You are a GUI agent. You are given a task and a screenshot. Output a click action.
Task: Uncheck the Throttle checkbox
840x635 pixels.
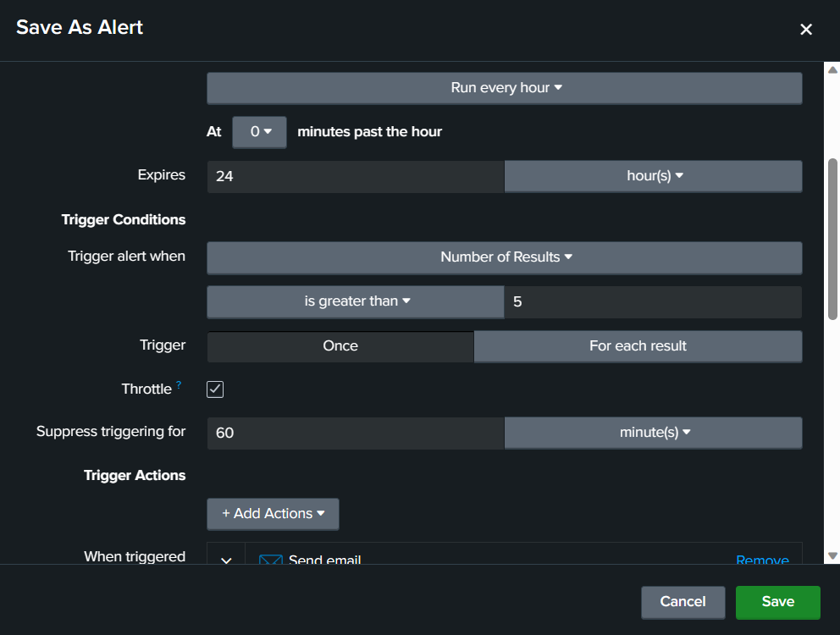pos(215,389)
